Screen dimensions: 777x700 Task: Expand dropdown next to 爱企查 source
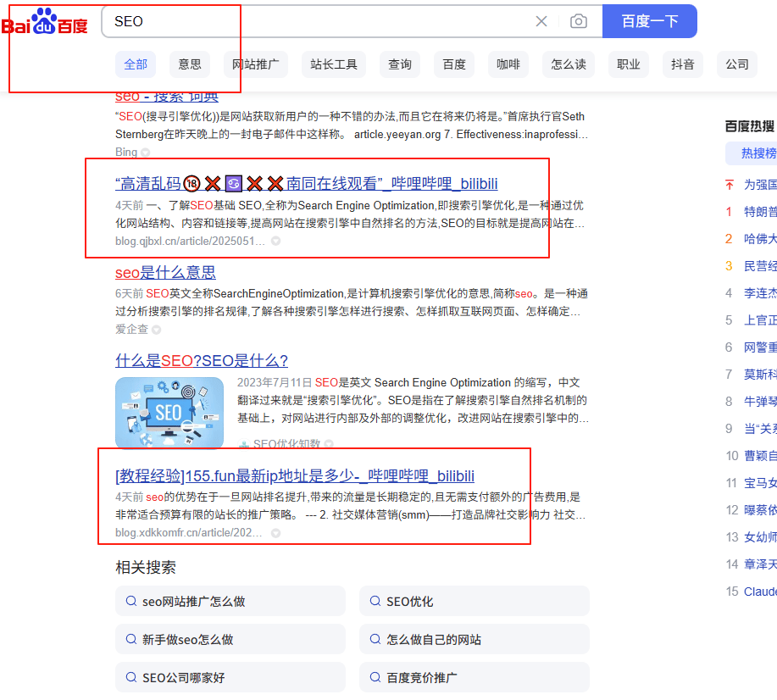tap(157, 330)
